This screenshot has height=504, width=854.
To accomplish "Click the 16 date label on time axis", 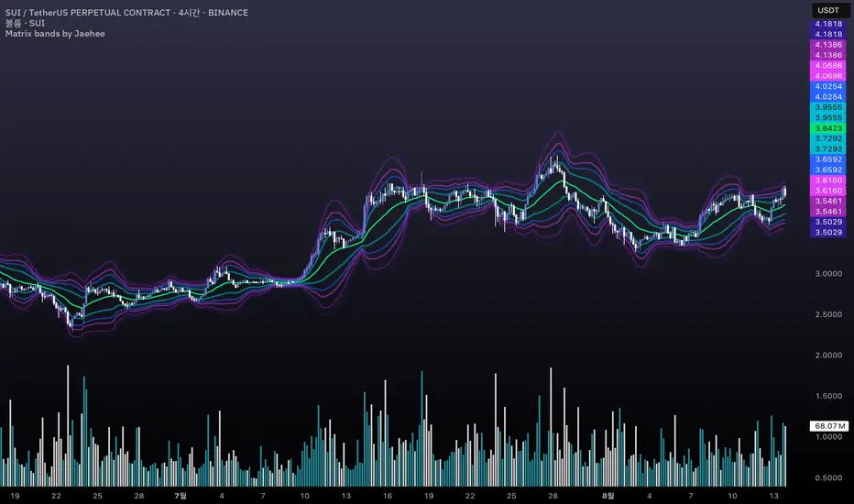I will (x=388, y=496).
